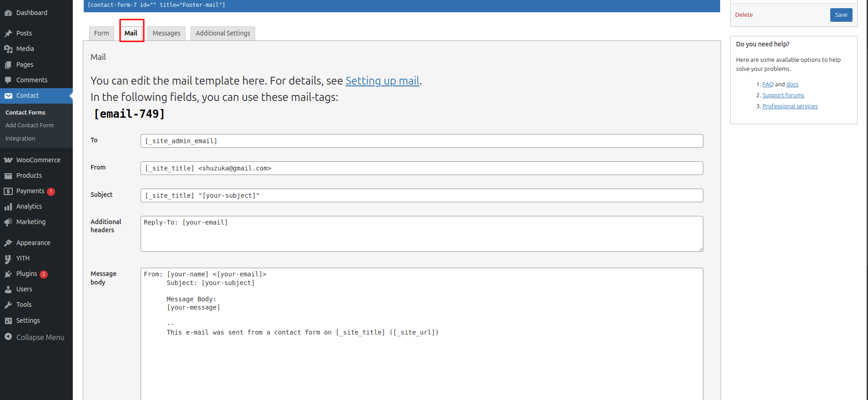Open the docs help link
Screen dimensions: 868x400
(x=792, y=85)
